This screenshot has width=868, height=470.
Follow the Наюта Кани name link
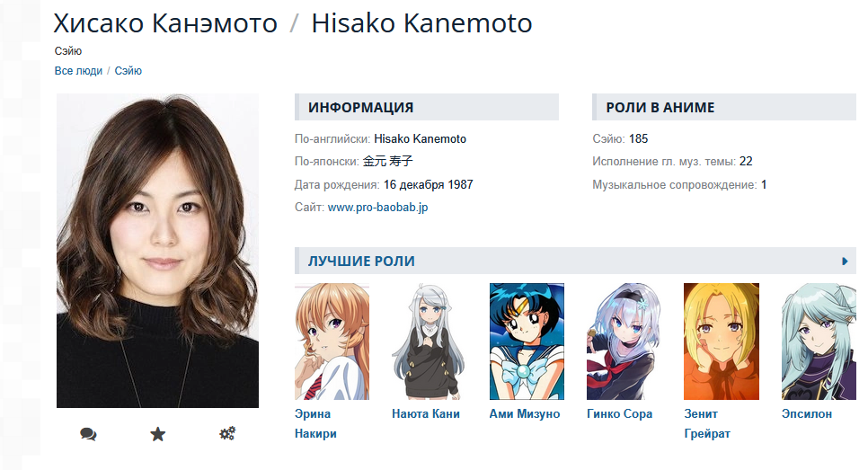426,414
